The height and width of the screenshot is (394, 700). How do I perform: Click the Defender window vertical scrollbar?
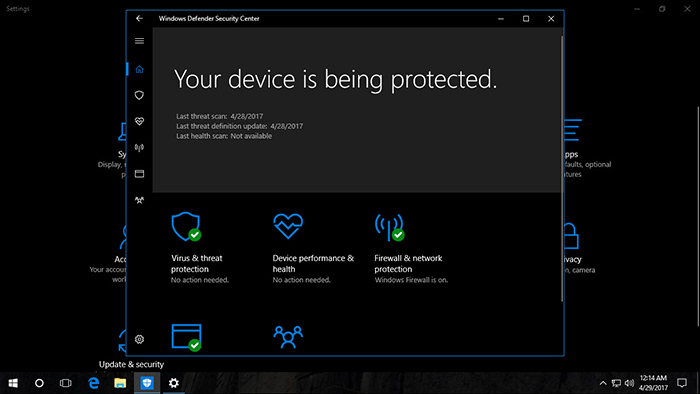pos(562,169)
